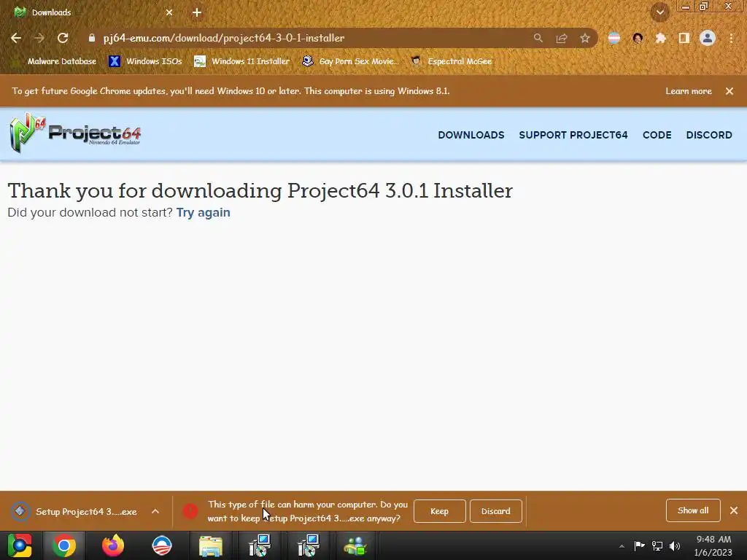Click the Try again download link

[x=204, y=212]
